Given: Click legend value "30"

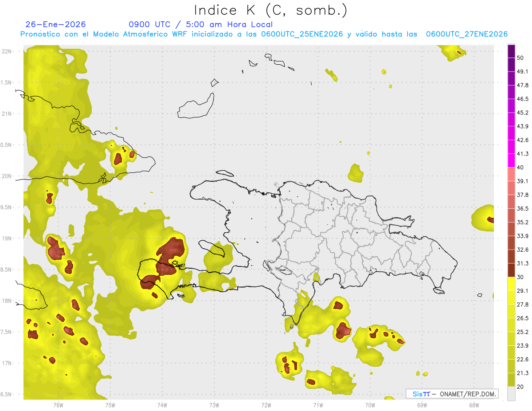Looking at the screenshot, I should point(520,277).
